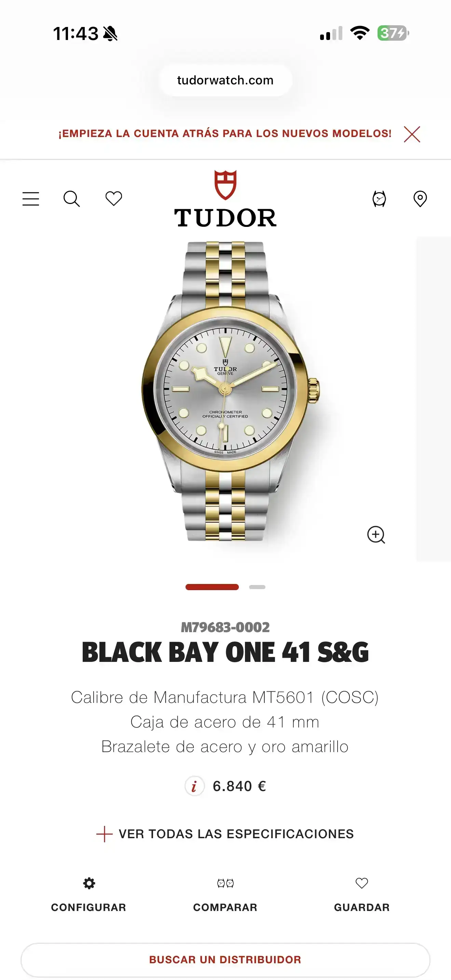Open the hamburger navigation menu
Image resolution: width=451 pixels, height=980 pixels.
[31, 199]
